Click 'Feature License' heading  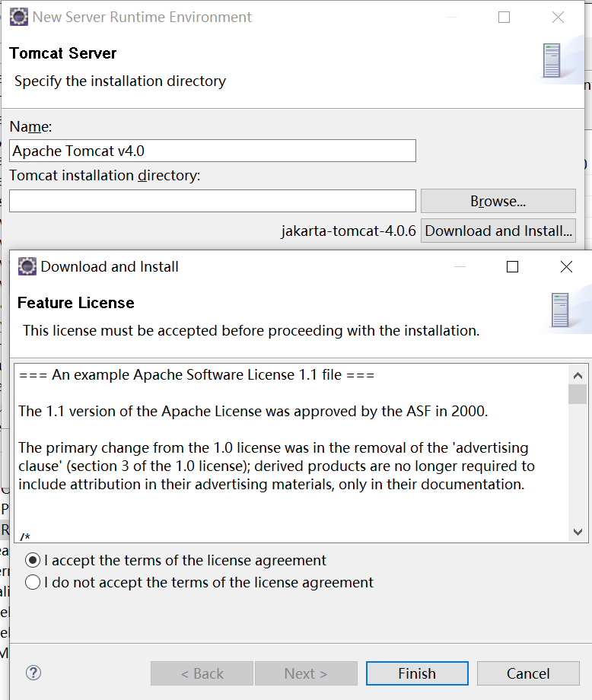pyautogui.click(x=76, y=303)
